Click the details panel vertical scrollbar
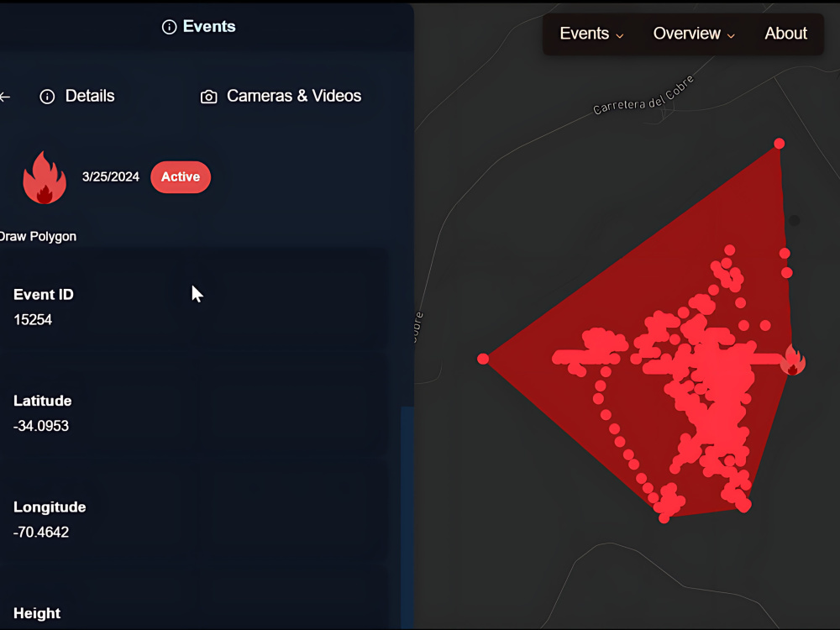This screenshot has height=630, width=840. [x=407, y=517]
